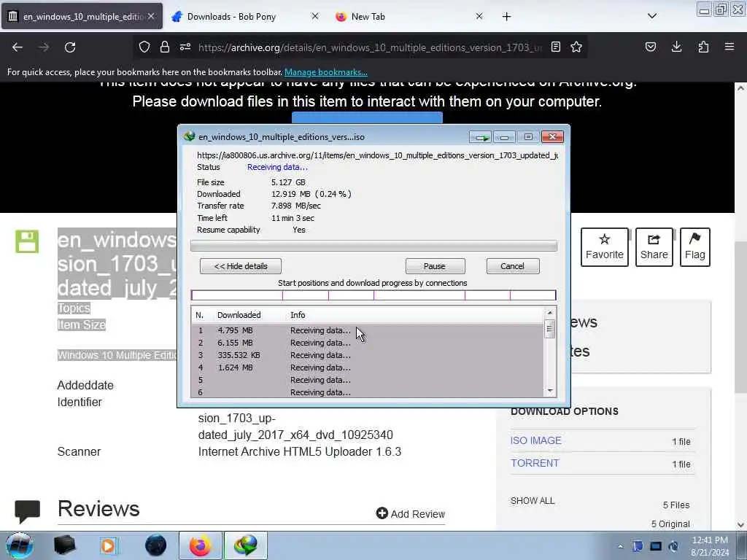Screen dimensions: 747x560
Task: Select the en_windows_10_multiple_editions tab
Action: pyautogui.click(x=82, y=17)
